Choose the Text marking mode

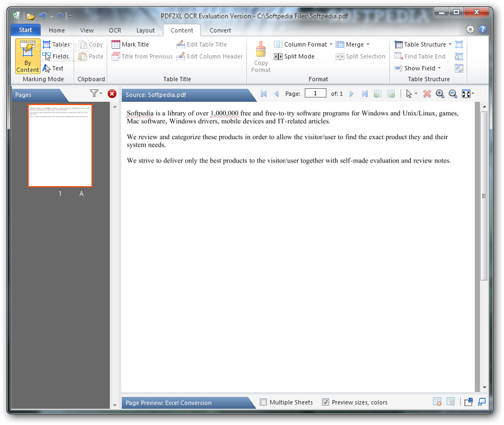point(53,68)
